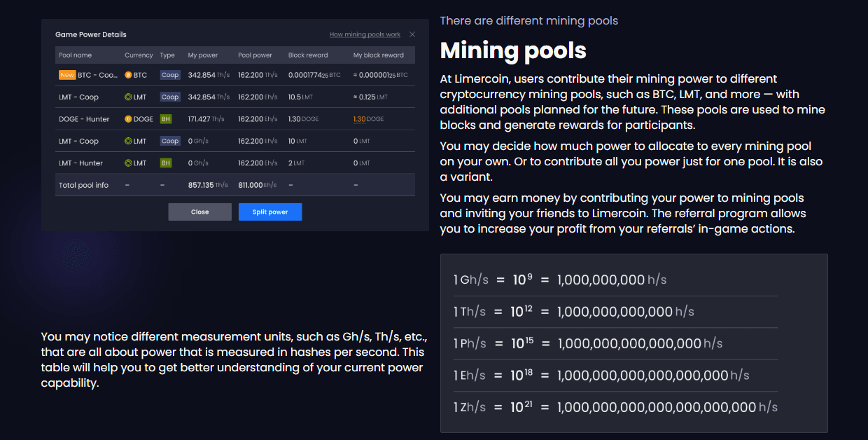Click the Block reward column header
868x440 pixels.
pos(308,55)
